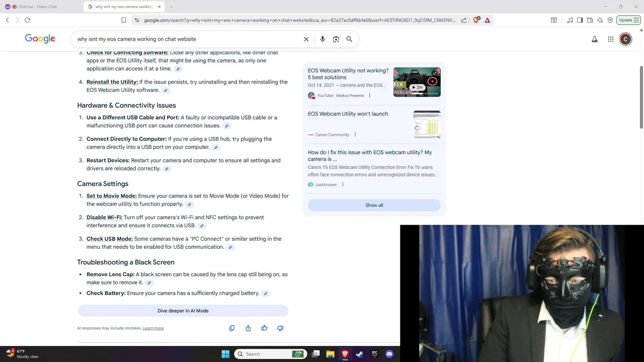Image resolution: width=644 pixels, height=362 pixels.
Task: Click the Windows taskbar Search box
Action: 271,354
